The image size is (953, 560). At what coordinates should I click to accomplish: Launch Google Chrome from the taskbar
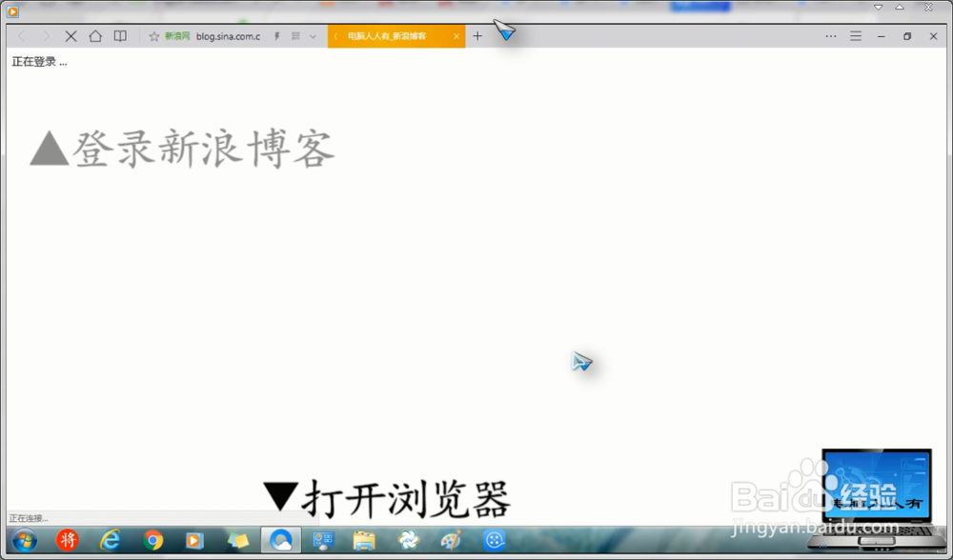point(153,540)
